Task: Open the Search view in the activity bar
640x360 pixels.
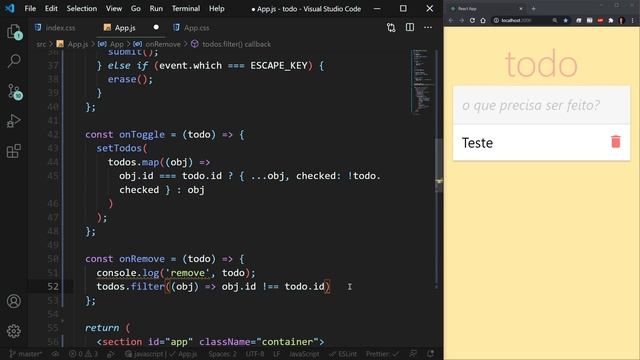Action: tap(14, 61)
